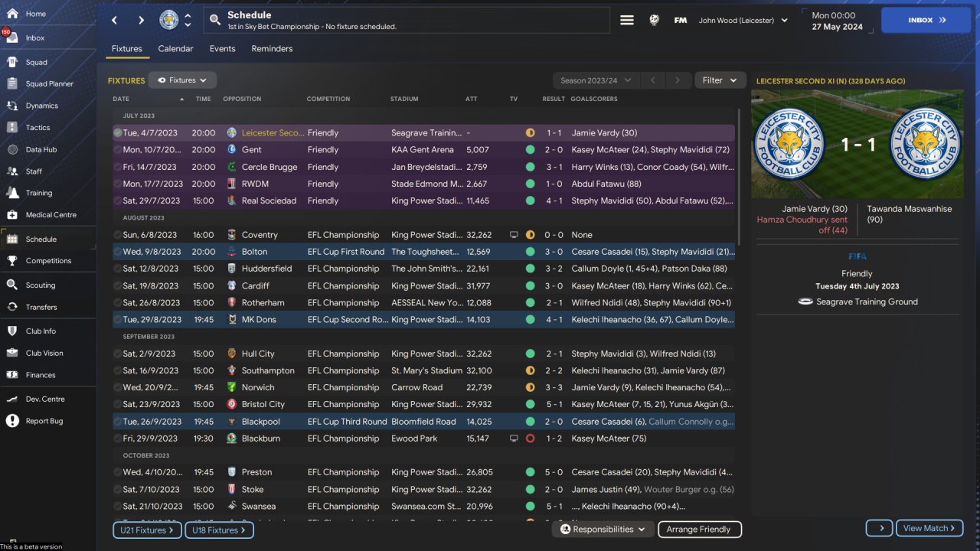Screen dimensions: 980x551
Task: Open Data Hub in the sidebar
Action: pyautogui.click(x=48, y=149)
